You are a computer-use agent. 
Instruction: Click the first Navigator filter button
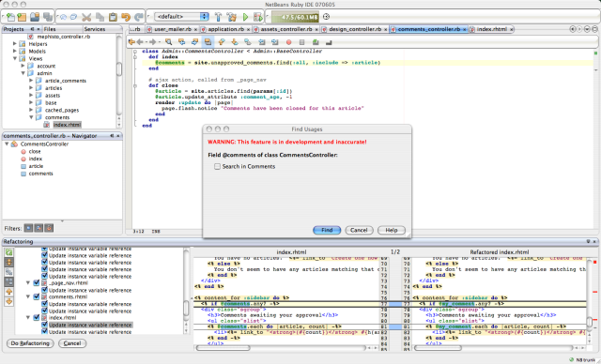click(28, 228)
